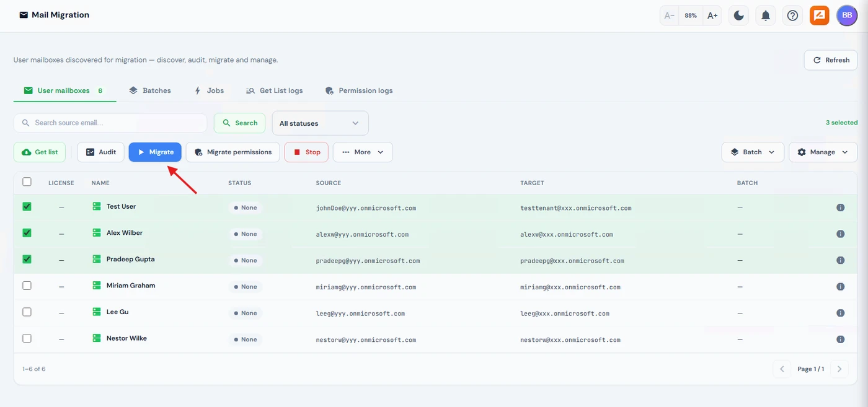Open the All statuses dropdown
Image resolution: width=868 pixels, height=407 pixels.
pyautogui.click(x=320, y=123)
